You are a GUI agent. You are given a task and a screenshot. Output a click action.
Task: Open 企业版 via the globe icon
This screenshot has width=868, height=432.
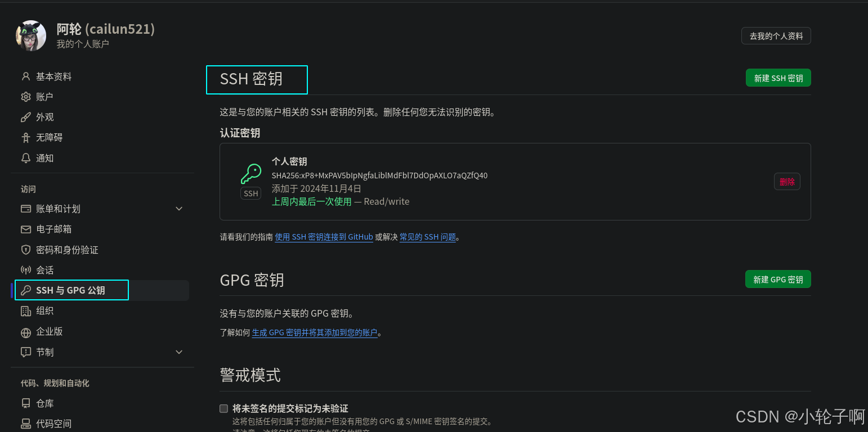click(25, 331)
